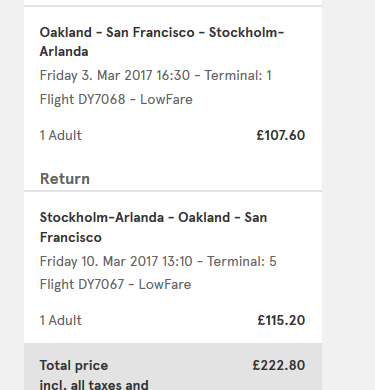This screenshot has width=375, height=390.
Task: Click Terminal: 1 in outbound details
Action: [238, 75]
